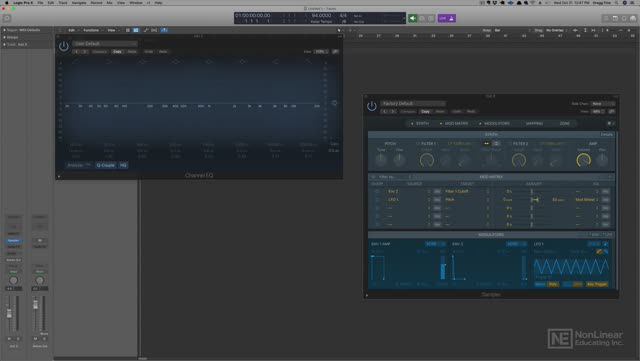The width and height of the screenshot is (640, 361).
Task: Open the File menu
Action: tap(40, 2)
